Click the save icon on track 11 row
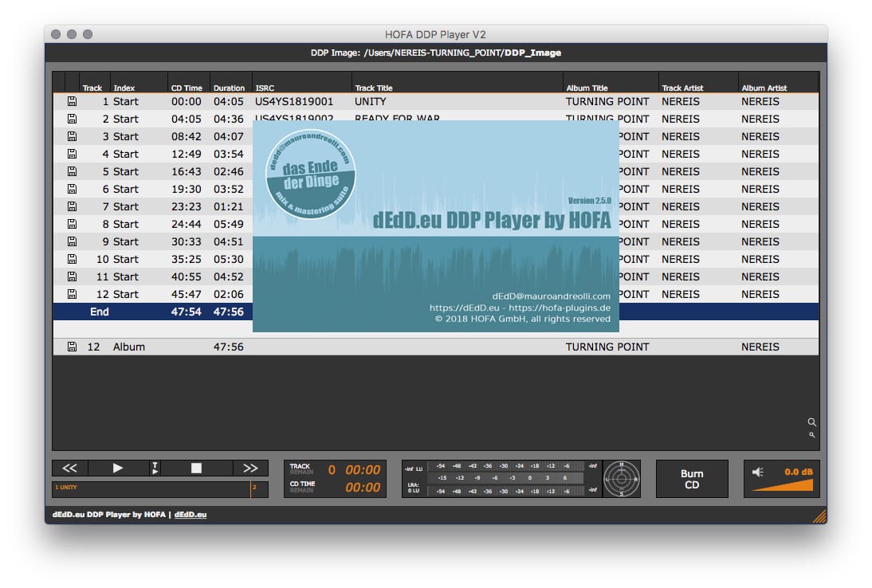Image resolution: width=872 pixels, height=588 pixels. (x=72, y=276)
